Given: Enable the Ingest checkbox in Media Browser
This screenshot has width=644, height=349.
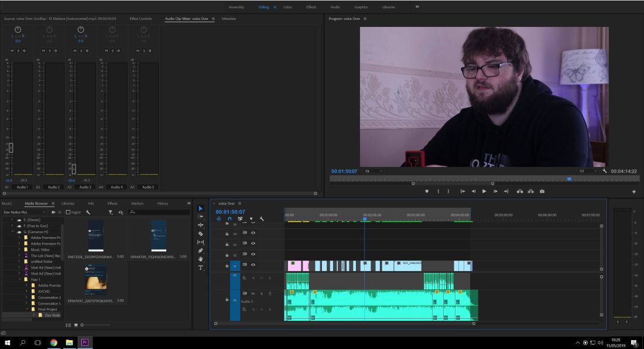Looking at the screenshot, I should coord(68,212).
